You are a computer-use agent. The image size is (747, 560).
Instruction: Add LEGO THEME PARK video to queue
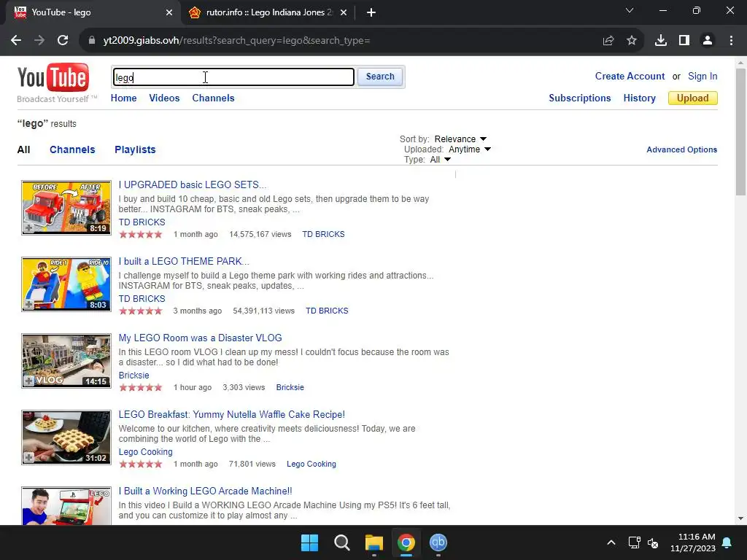tap(29, 305)
